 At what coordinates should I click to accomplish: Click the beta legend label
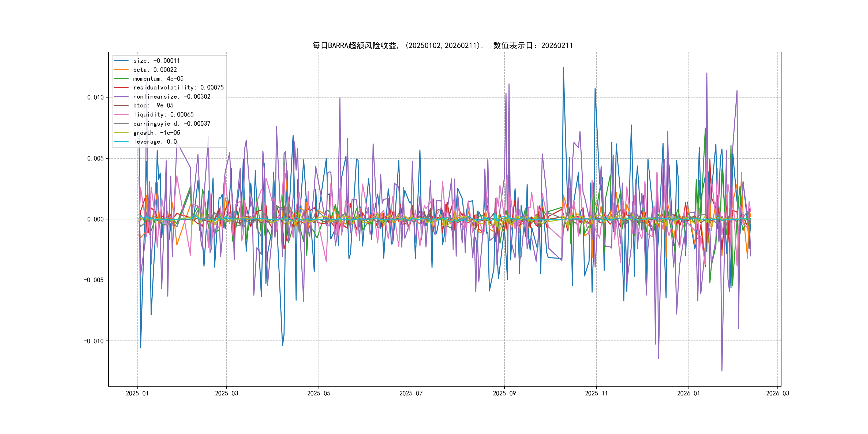point(155,70)
